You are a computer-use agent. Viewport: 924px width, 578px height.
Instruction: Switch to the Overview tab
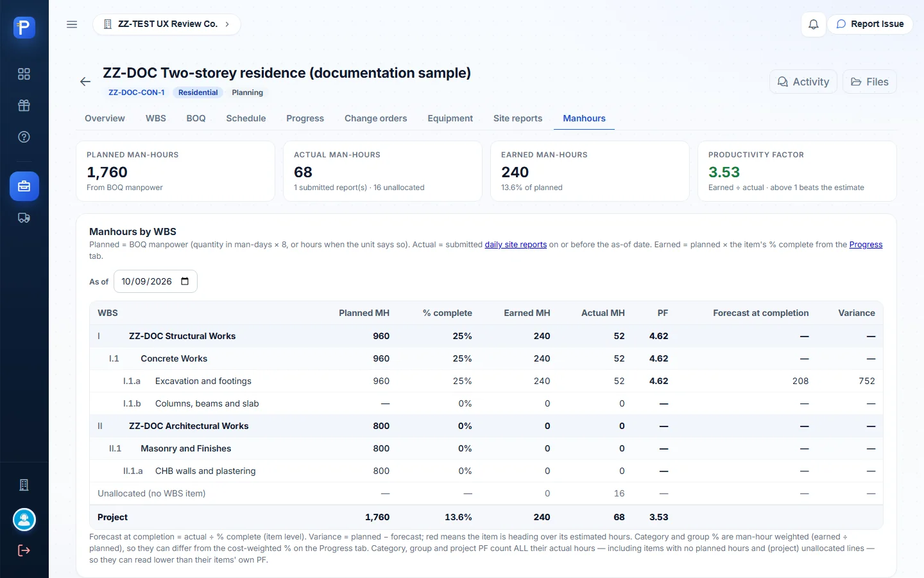click(x=105, y=118)
